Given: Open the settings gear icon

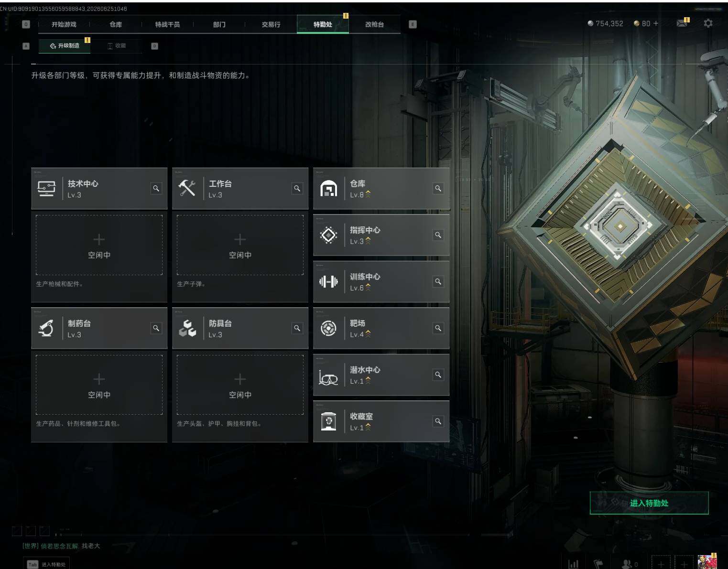Looking at the screenshot, I should 708,23.
